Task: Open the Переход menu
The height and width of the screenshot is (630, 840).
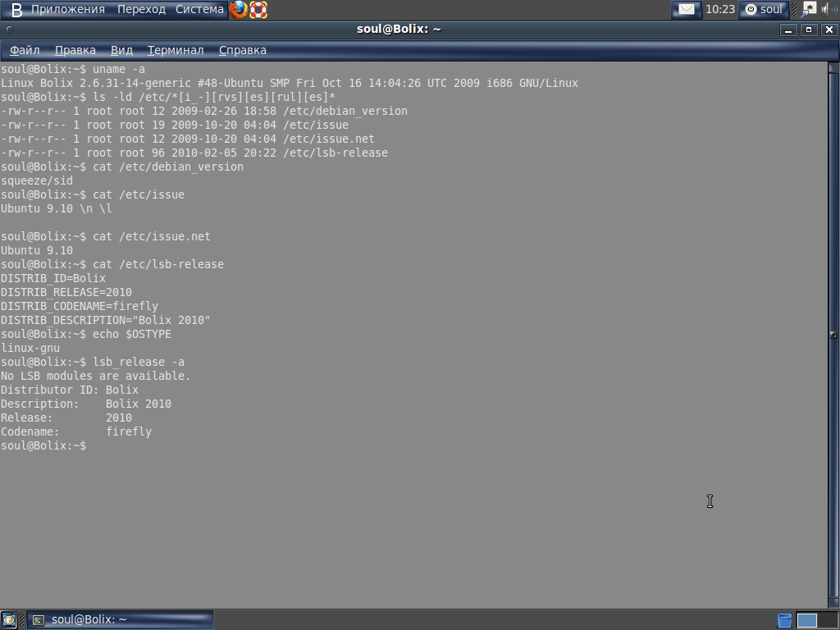Action: [x=141, y=10]
